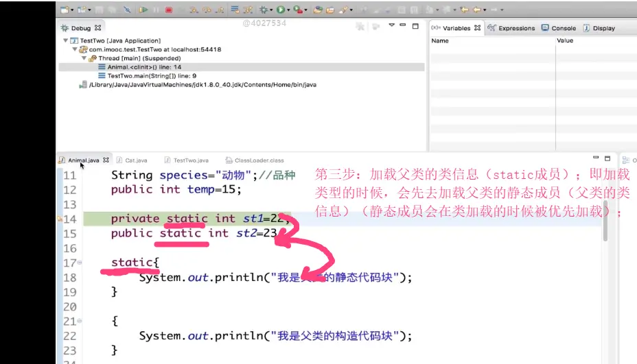637x364 pixels.
Task: Close the Animal.java editor tab
Action: coord(106,160)
